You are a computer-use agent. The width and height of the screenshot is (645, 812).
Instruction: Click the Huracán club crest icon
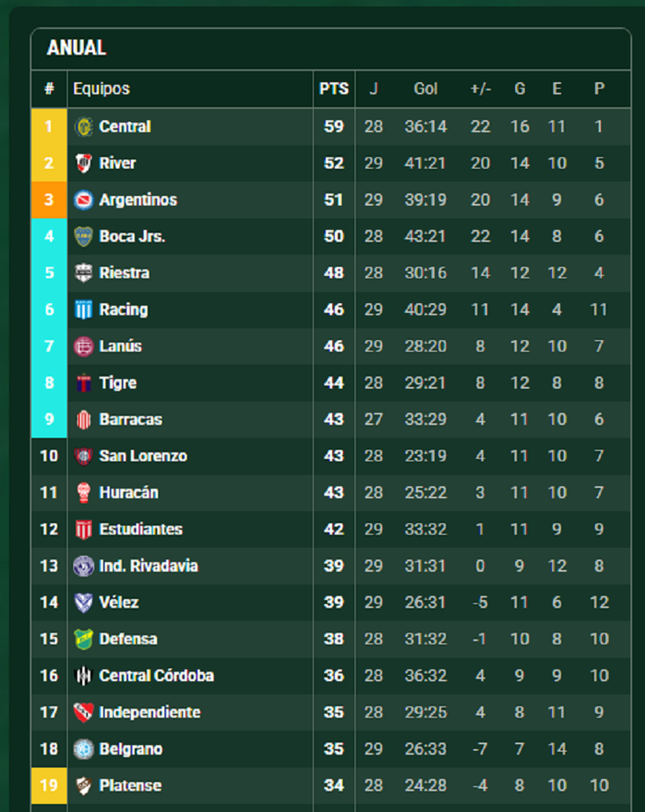(x=84, y=493)
